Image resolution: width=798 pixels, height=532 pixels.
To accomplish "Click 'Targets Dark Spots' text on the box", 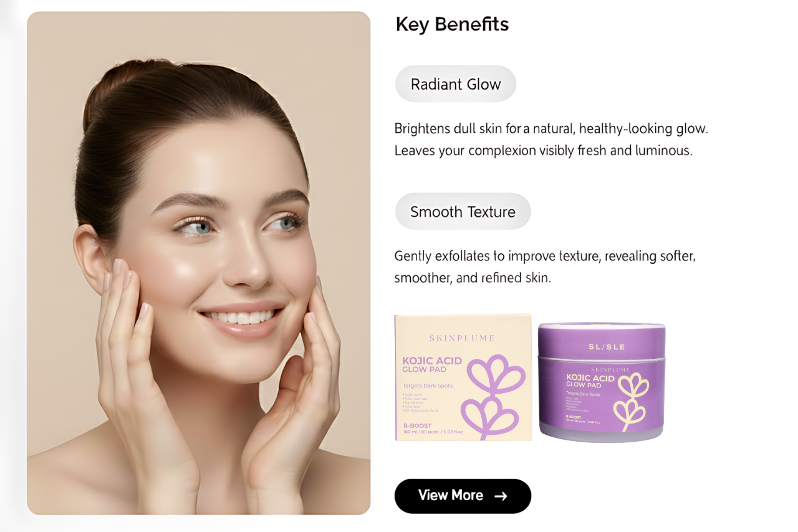I will click(428, 386).
